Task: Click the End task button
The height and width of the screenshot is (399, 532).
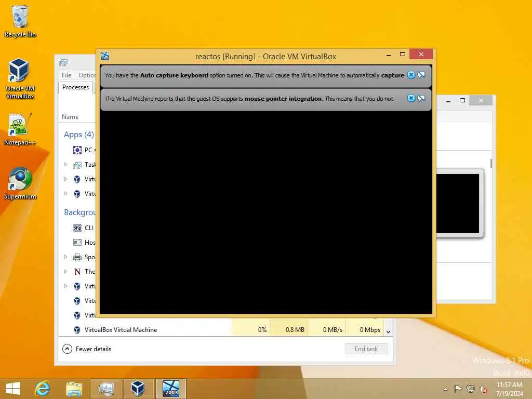Action: pos(366,349)
